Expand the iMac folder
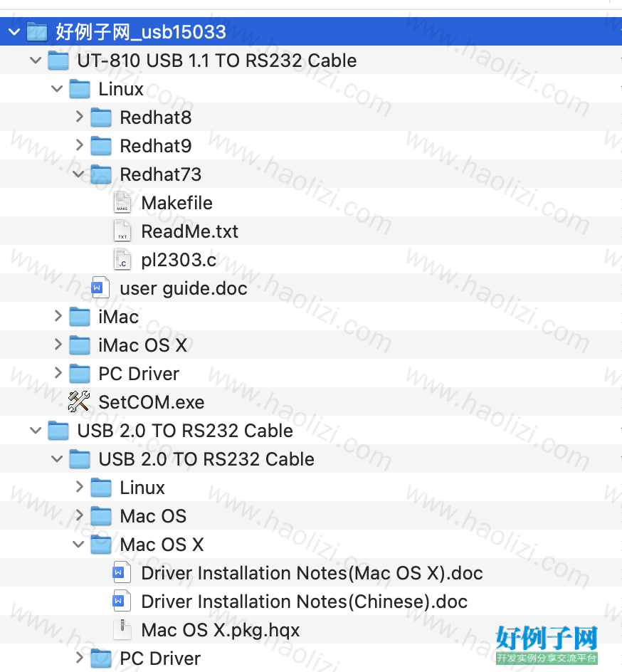 [58, 316]
